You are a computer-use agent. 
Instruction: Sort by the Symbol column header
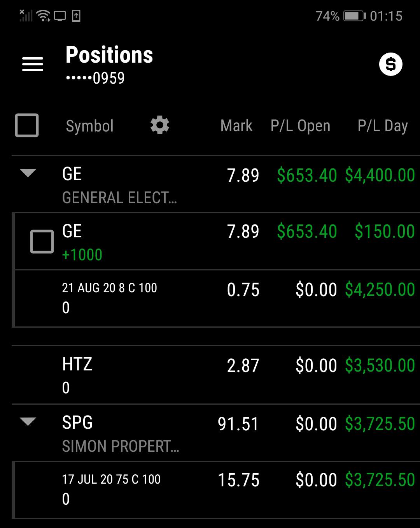coord(90,126)
